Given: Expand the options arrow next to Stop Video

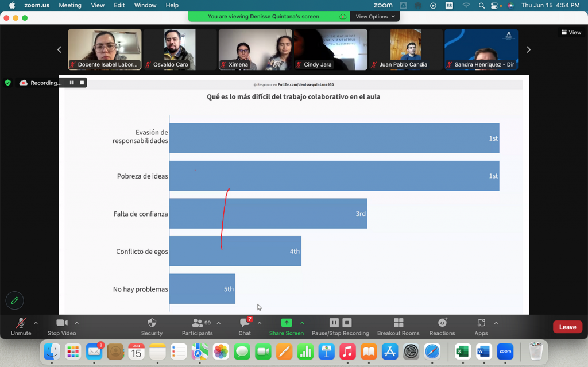Looking at the screenshot, I should 77,323.
